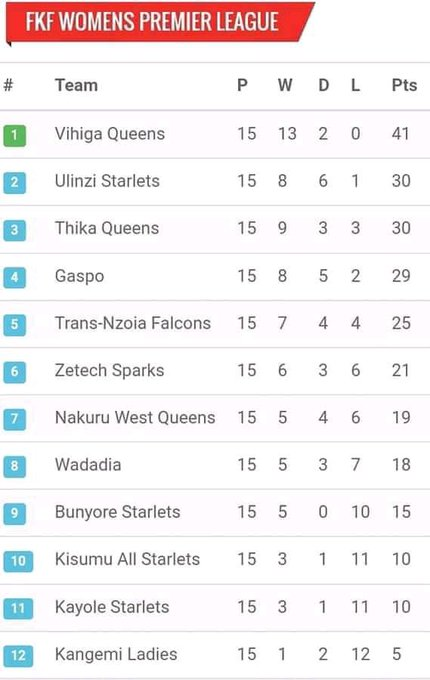
Task: Click the blue rank 2 badge
Action: point(15,183)
